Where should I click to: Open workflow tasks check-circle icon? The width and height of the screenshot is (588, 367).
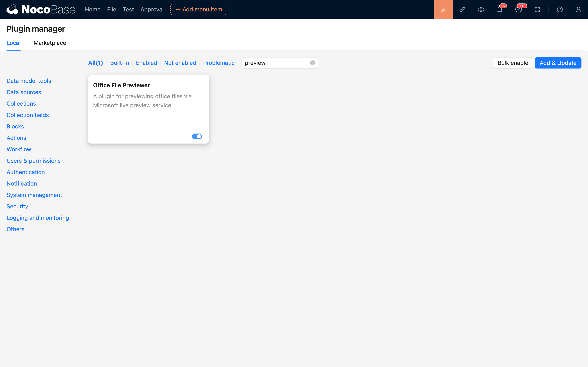pos(518,10)
